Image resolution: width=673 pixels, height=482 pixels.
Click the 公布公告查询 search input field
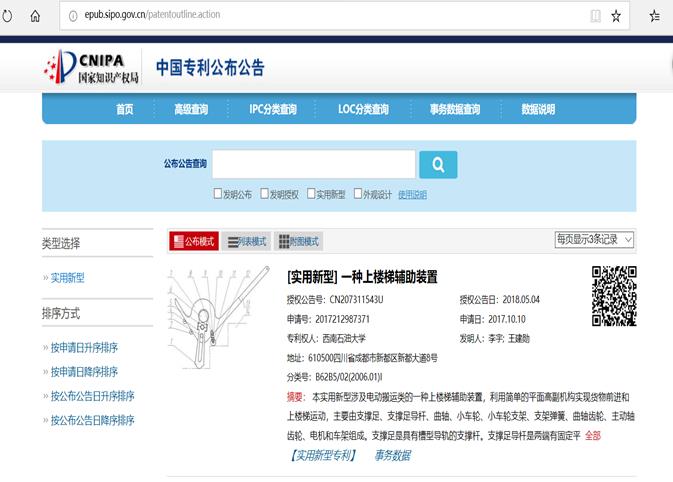[x=313, y=164]
